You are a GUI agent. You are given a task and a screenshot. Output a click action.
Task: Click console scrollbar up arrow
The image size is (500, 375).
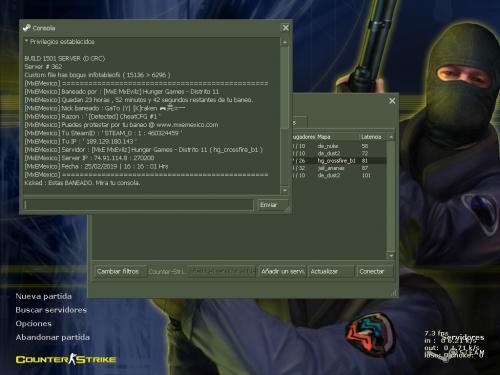click(x=284, y=42)
